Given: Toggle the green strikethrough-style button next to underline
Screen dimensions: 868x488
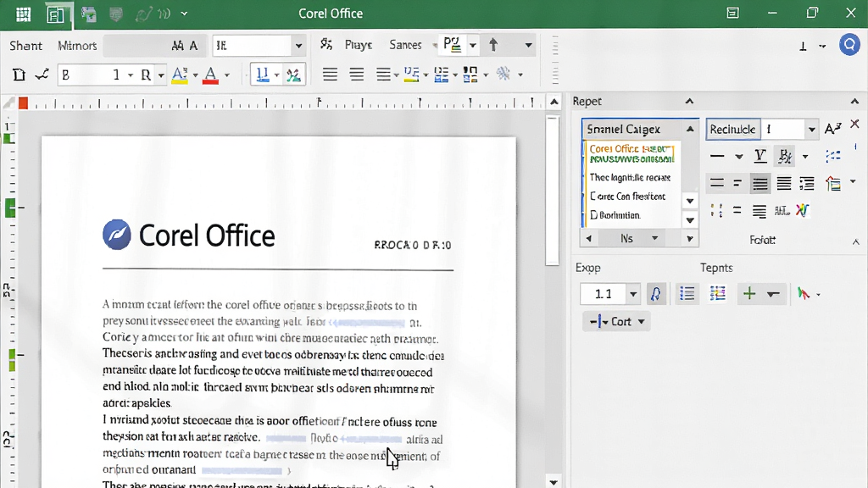Looking at the screenshot, I should click(293, 75).
